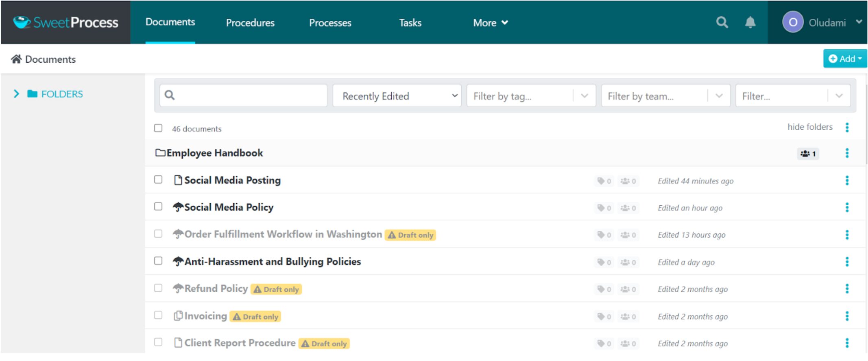Check the Client Report Procedure checkbox
This screenshot has width=868, height=361.
coord(158,342)
